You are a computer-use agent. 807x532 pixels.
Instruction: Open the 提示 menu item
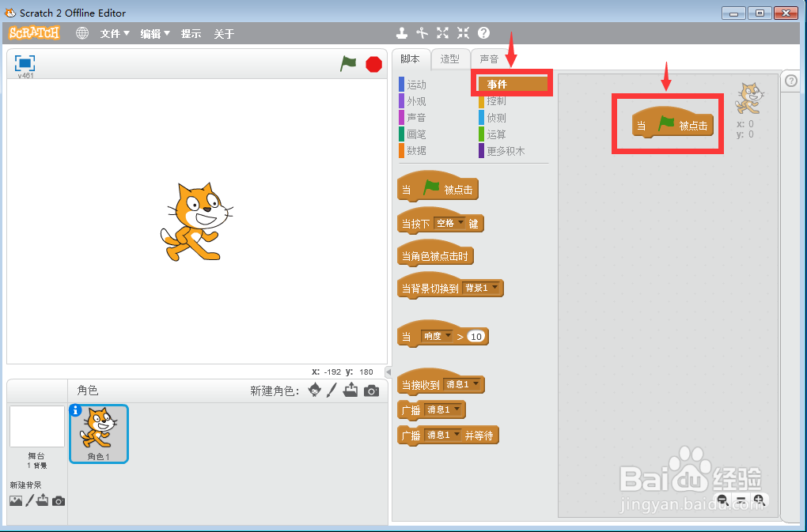tap(191, 34)
